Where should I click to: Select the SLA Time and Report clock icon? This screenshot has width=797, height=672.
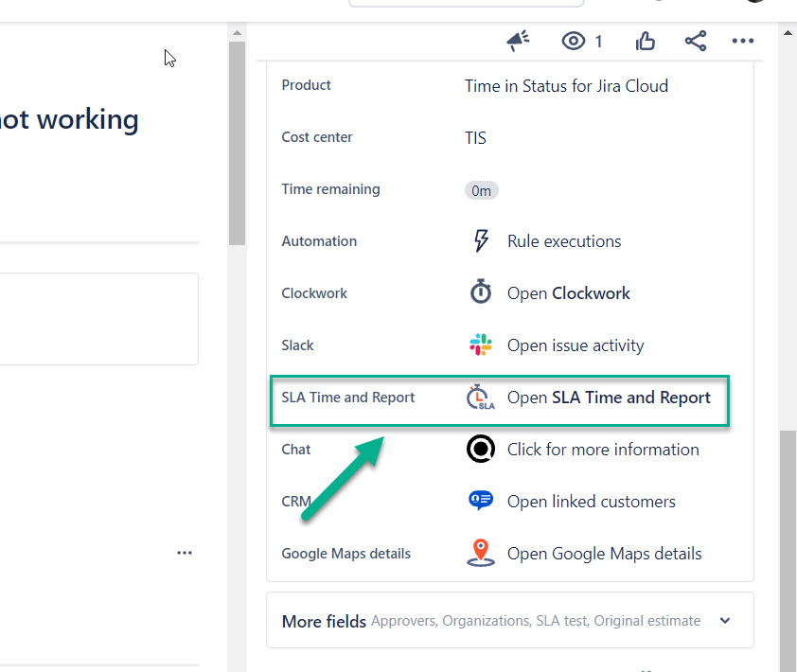click(481, 398)
